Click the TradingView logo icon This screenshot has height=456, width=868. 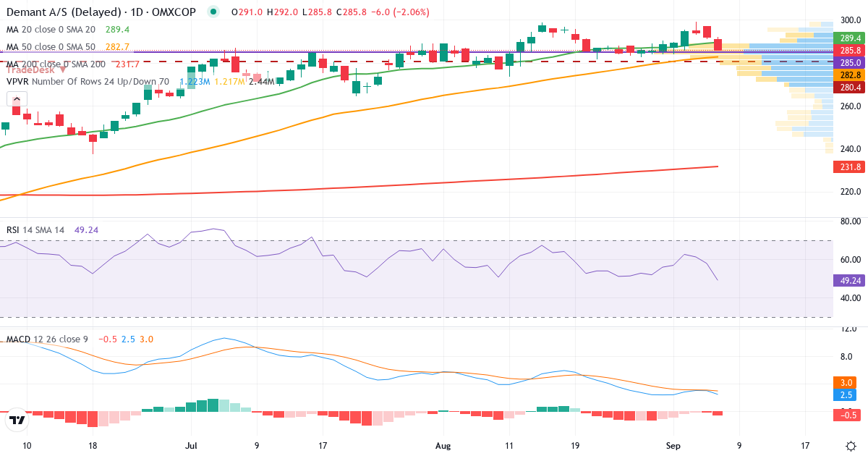pyautogui.click(x=17, y=418)
